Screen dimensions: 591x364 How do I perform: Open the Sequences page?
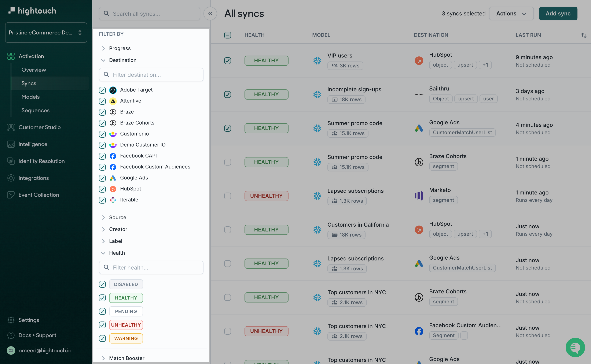(35, 110)
